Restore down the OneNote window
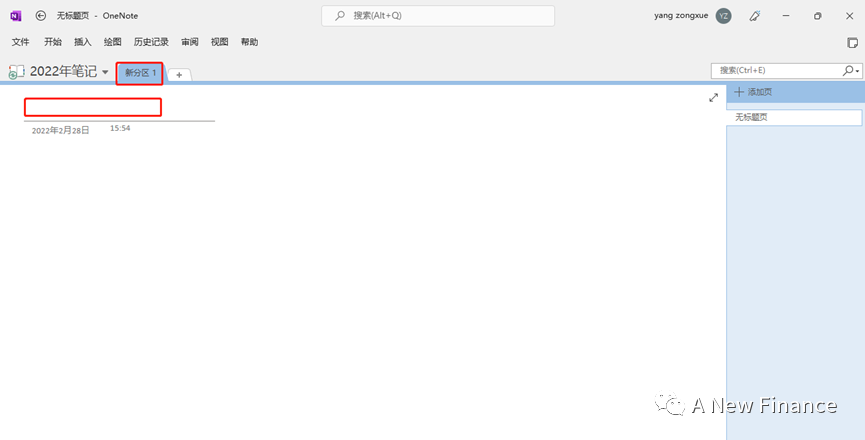 pos(818,16)
